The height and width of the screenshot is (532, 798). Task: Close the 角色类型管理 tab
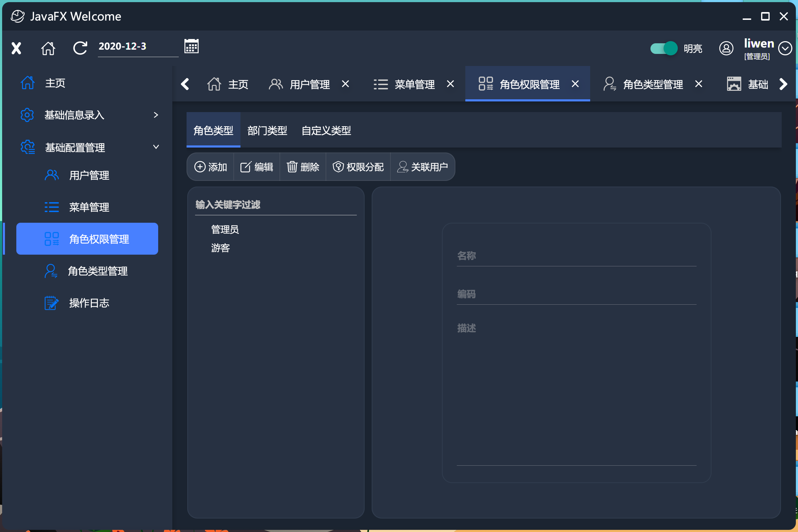click(699, 84)
